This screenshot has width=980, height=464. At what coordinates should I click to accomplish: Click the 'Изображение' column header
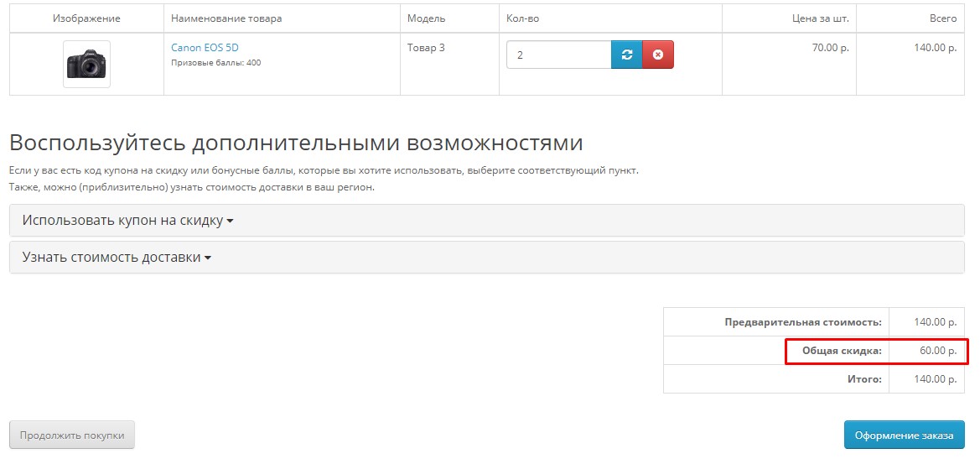pos(87,18)
